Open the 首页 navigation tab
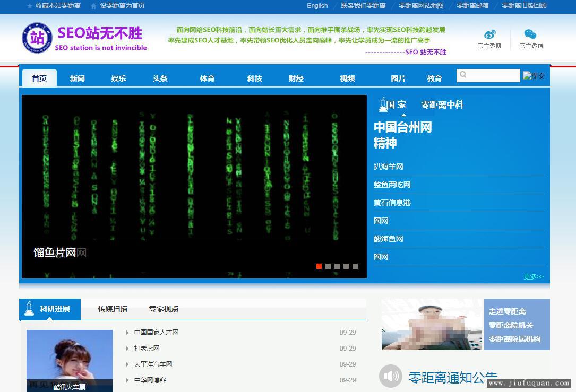This screenshot has height=392, width=576. click(39, 78)
